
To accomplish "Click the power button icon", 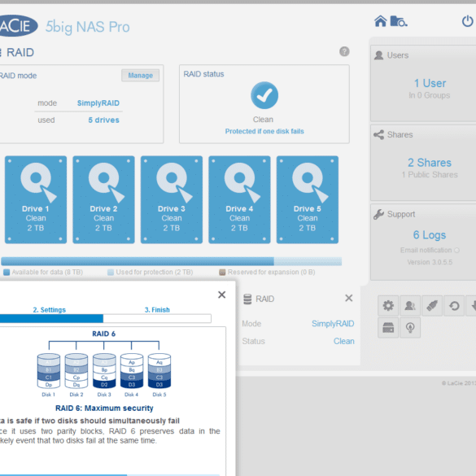I will (468, 21).
